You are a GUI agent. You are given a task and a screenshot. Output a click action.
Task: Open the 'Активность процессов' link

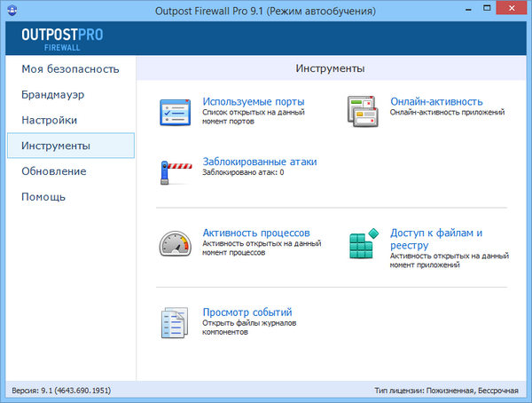255,233
